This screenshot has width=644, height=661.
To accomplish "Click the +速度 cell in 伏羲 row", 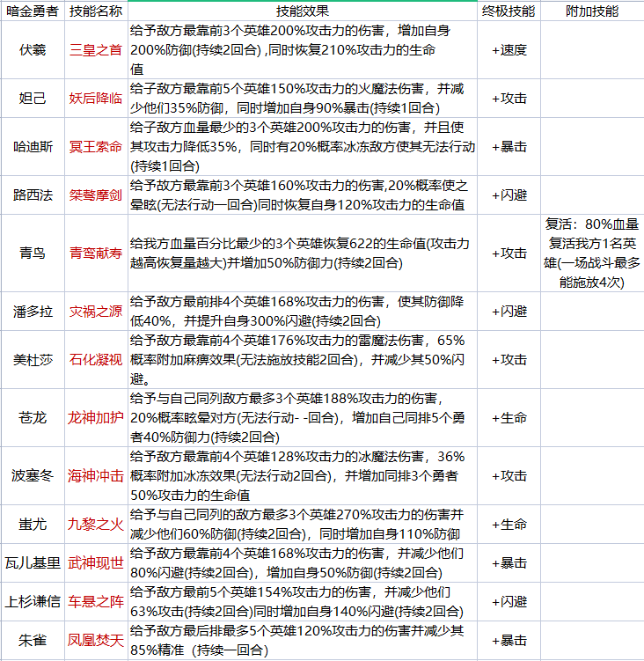I will coord(509,50).
